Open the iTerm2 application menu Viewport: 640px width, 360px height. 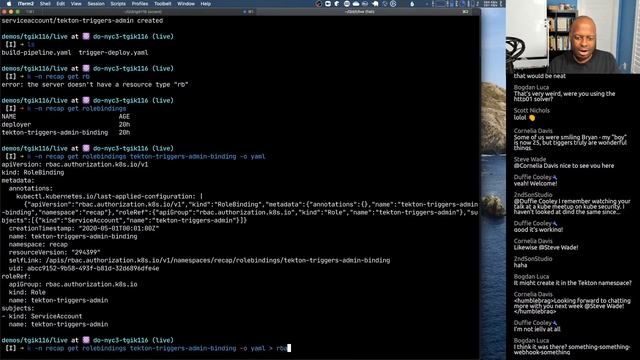26,4
